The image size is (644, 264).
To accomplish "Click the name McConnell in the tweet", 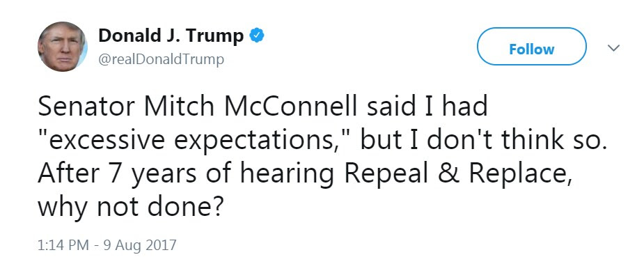I will [x=290, y=107].
